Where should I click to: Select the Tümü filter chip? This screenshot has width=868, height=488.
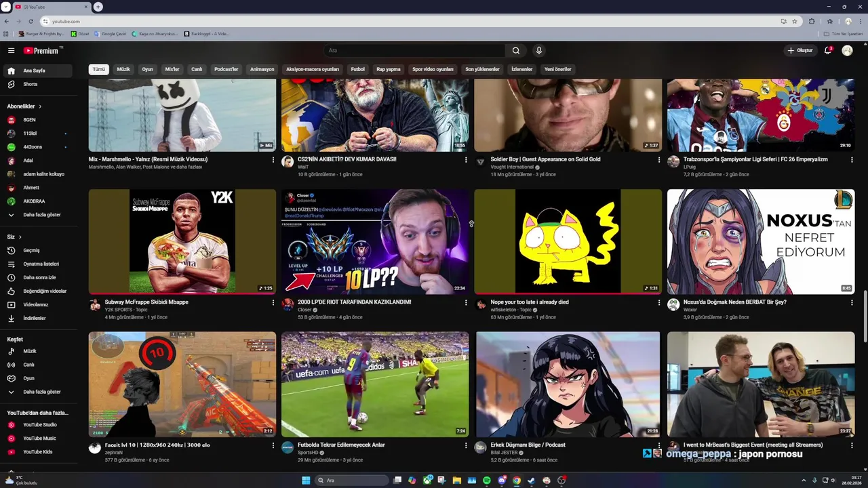point(99,69)
